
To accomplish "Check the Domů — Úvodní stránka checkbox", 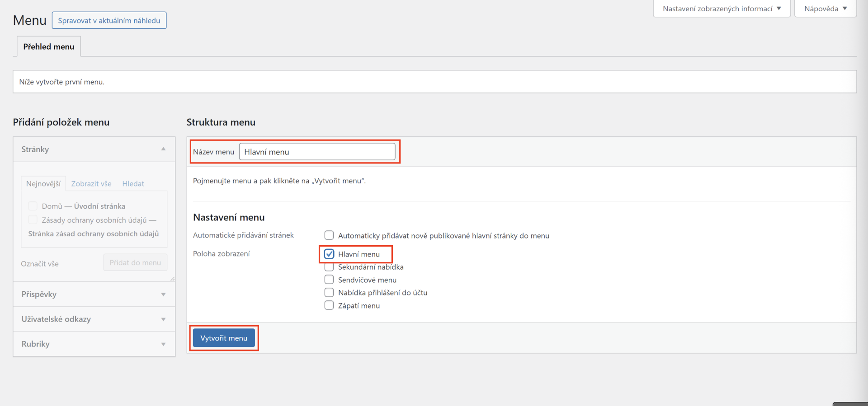I will coord(33,206).
